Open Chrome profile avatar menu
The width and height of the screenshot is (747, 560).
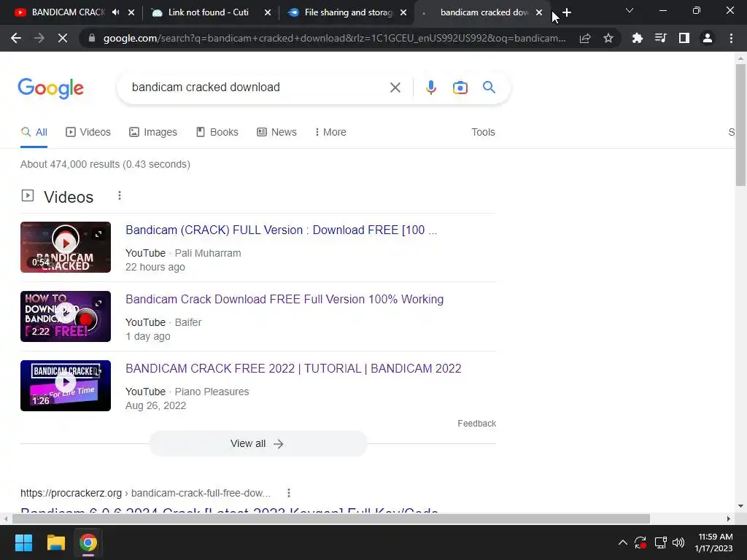pyautogui.click(x=708, y=38)
